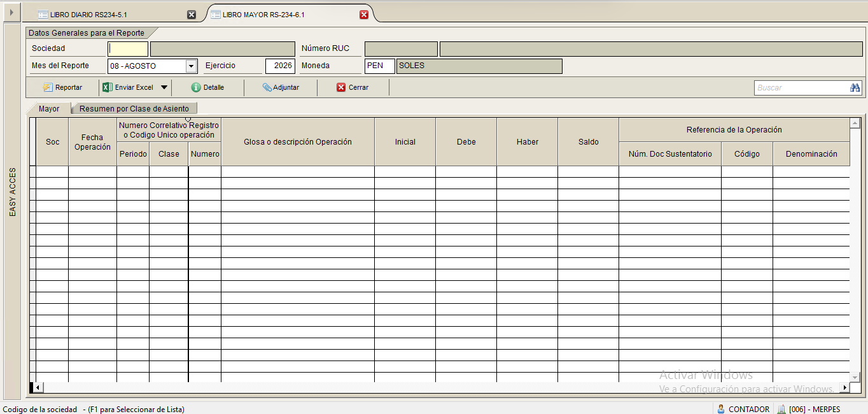Close the LIBRO DIARIO RS234-5.1 tab

coord(192,15)
